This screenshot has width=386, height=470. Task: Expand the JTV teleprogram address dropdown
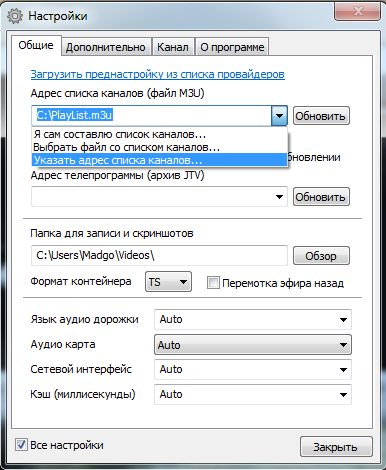[279, 197]
